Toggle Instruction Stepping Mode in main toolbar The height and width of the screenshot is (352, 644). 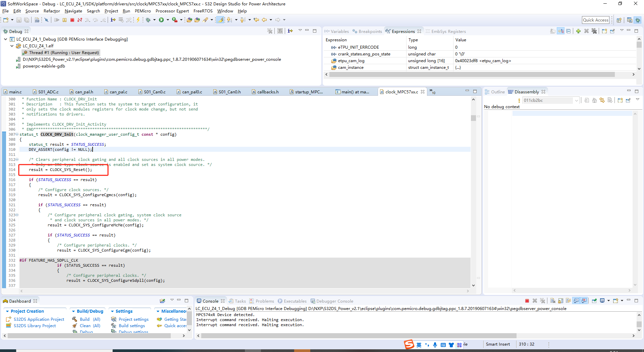point(113,20)
